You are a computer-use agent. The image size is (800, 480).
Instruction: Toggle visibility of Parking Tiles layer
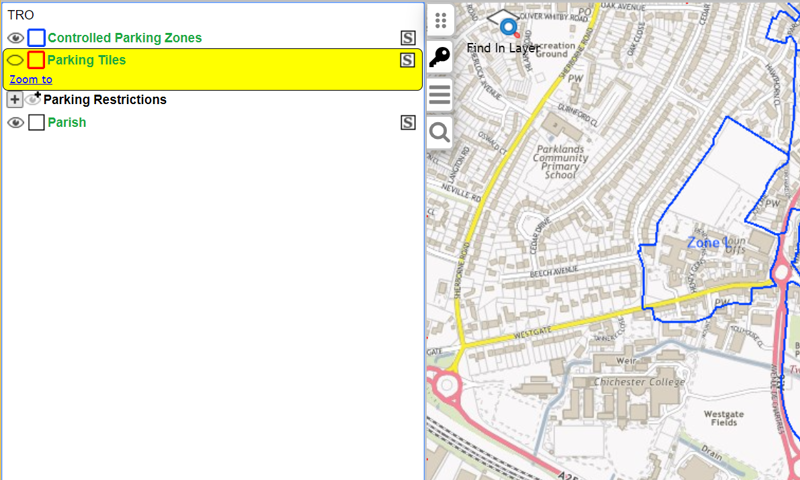point(15,60)
